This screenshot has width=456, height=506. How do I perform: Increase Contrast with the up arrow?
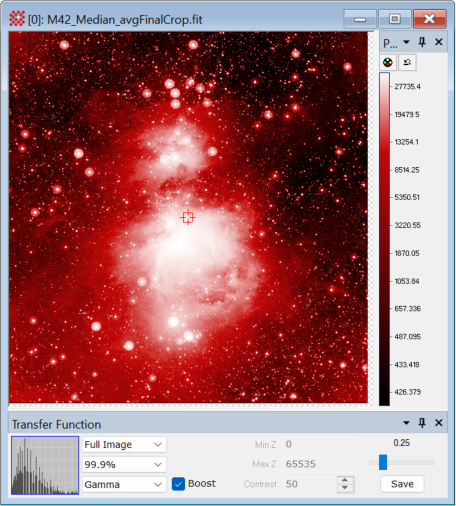click(x=345, y=480)
